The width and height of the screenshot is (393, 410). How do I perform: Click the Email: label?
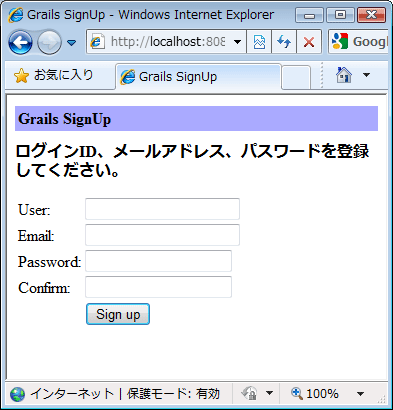[36, 236]
